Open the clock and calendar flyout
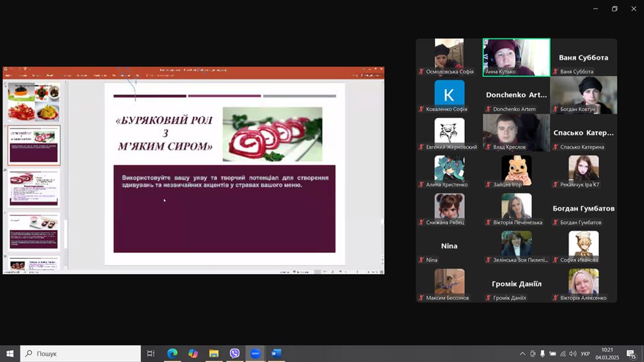 [x=607, y=353]
